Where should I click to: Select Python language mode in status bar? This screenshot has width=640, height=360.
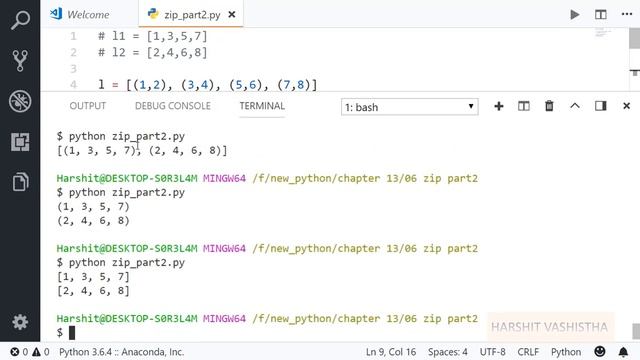[x=566, y=352]
